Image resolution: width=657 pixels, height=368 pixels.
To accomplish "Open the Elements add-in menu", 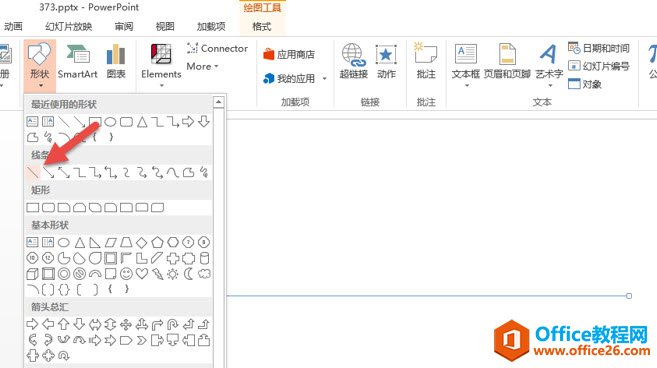I will 161,65.
